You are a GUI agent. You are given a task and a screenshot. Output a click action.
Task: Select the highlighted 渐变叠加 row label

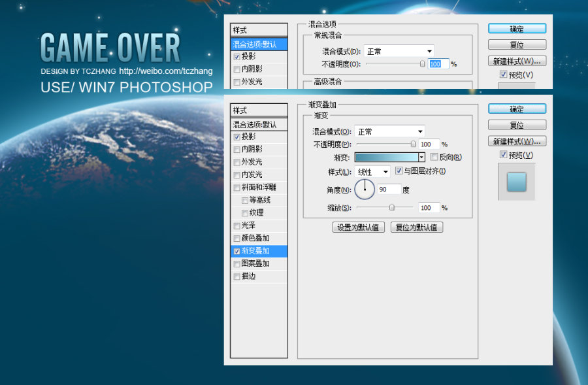(255, 250)
